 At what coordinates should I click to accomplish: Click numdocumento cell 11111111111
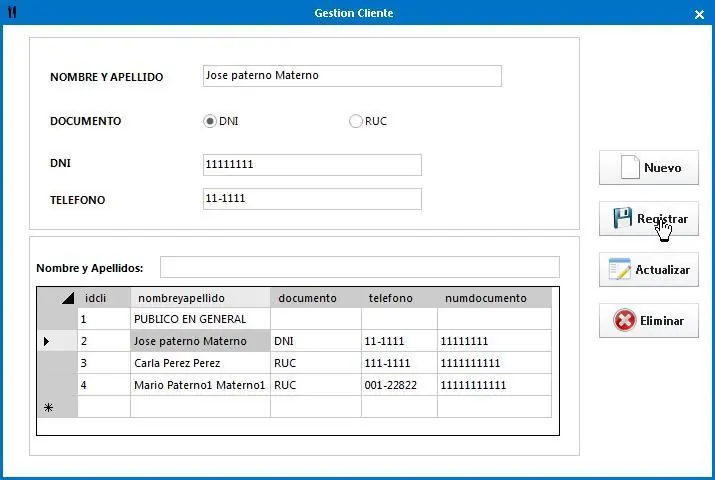pos(494,385)
